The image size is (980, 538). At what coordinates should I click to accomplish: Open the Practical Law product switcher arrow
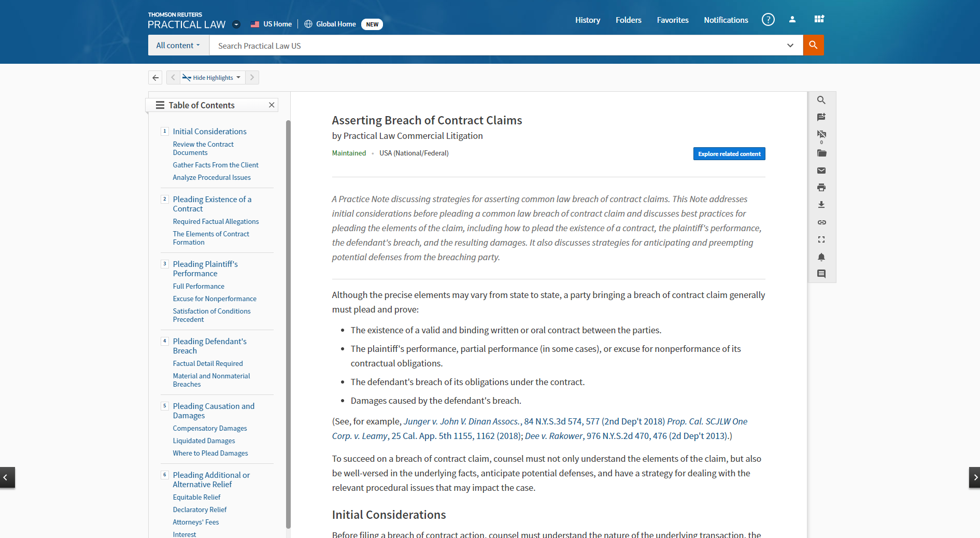[236, 24]
